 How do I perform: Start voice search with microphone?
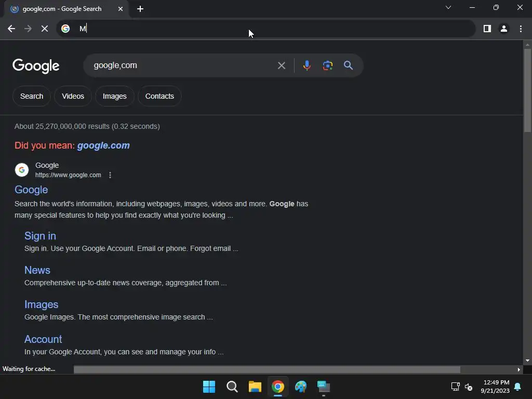(307, 65)
